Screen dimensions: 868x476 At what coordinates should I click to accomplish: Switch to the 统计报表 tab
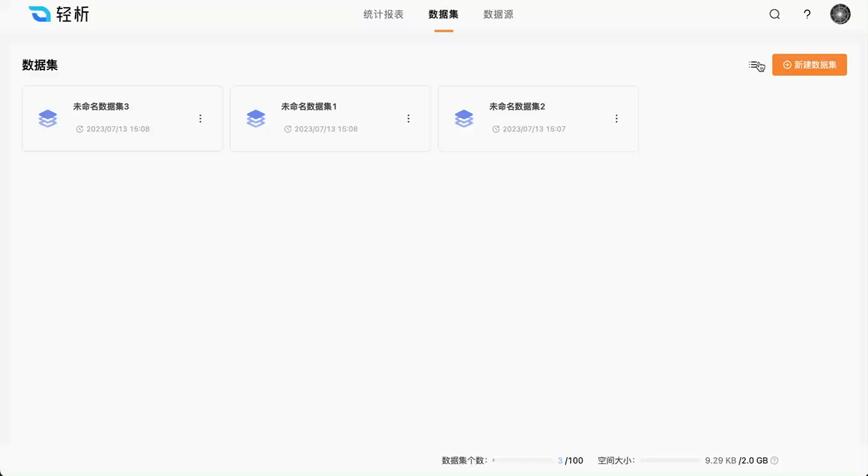click(383, 14)
